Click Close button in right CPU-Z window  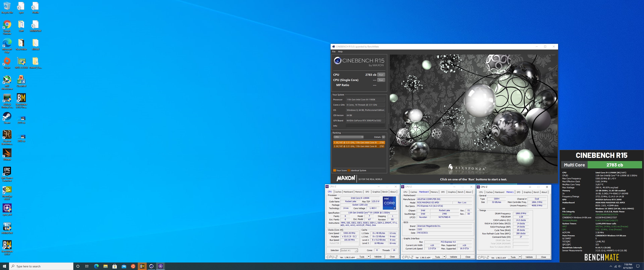coord(543,257)
